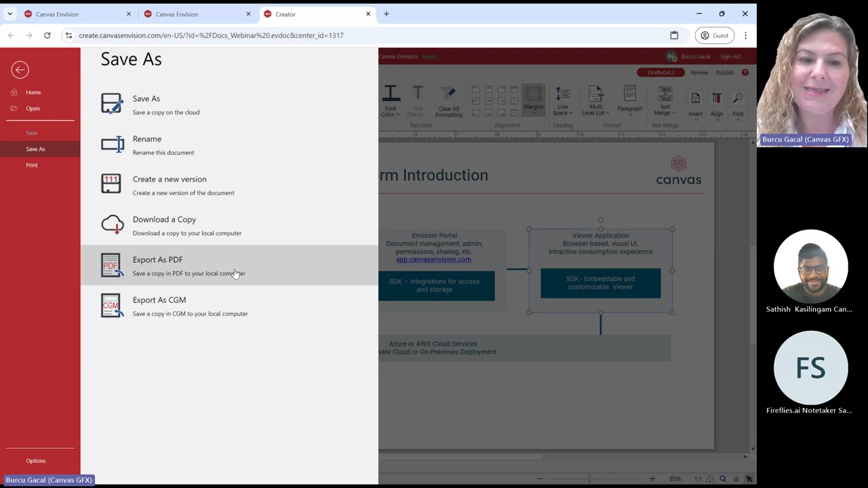Click the Save As floppy disk icon
Screen dimensions: 868x488
(112, 104)
